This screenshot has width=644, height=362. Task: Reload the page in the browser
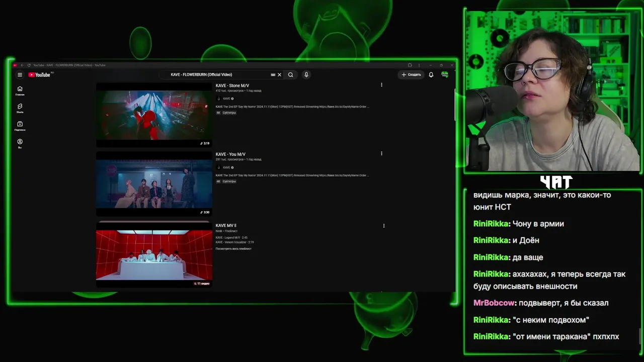pos(29,65)
